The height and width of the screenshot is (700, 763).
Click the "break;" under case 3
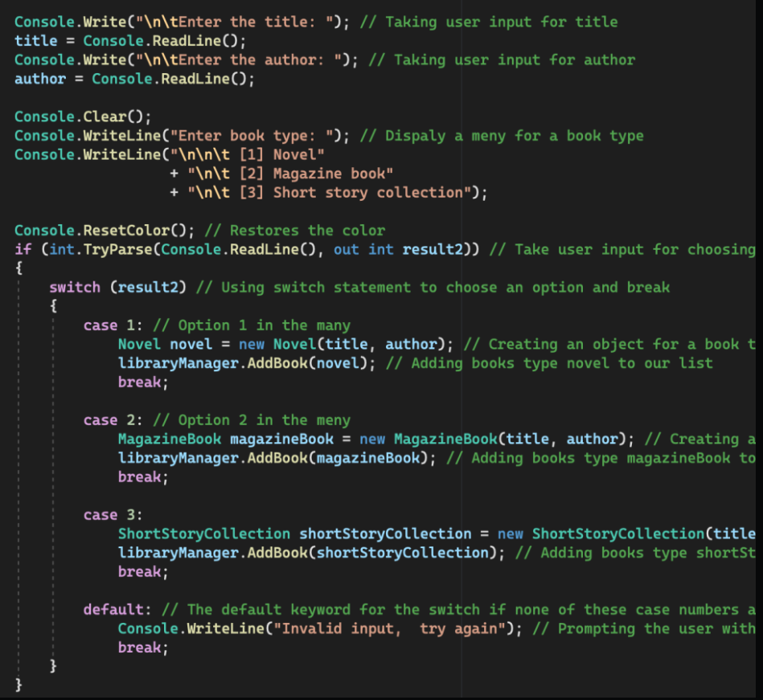pos(143,572)
